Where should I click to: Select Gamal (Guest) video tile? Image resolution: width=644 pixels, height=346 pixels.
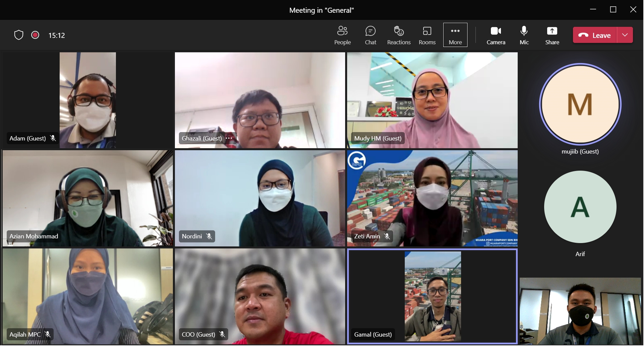click(x=432, y=296)
